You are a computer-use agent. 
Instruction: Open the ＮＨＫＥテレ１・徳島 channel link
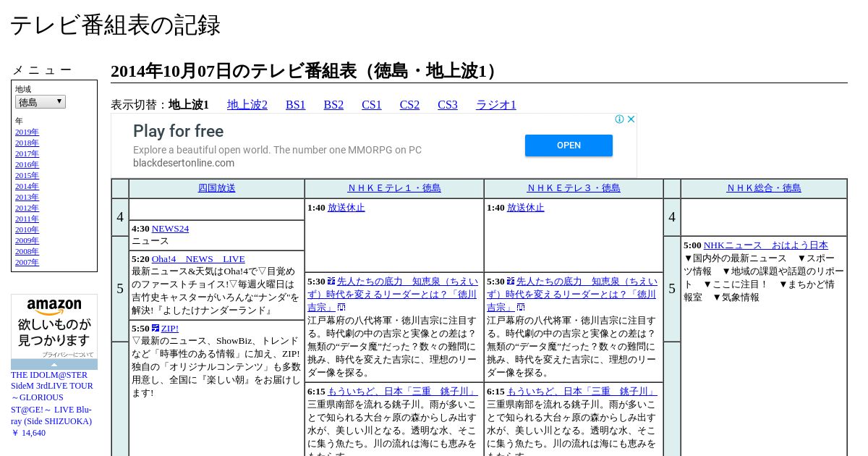point(394,188)
